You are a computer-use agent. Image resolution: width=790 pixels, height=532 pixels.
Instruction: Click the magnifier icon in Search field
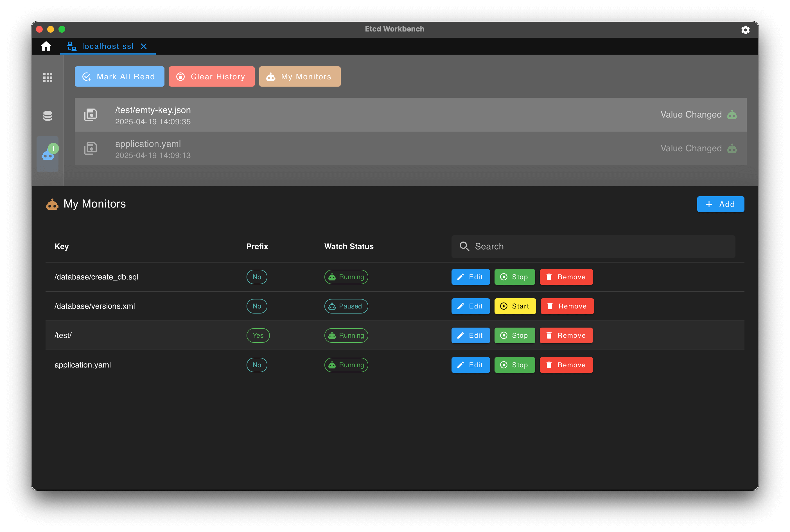[464, 246]
